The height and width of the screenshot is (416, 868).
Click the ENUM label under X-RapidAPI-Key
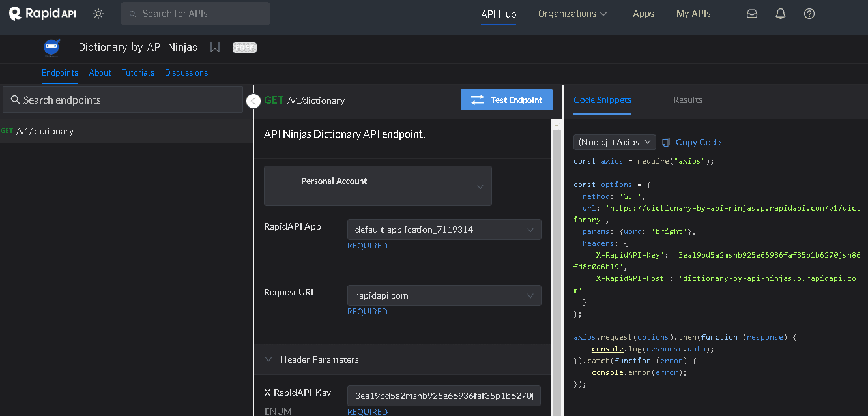point(278,411)
